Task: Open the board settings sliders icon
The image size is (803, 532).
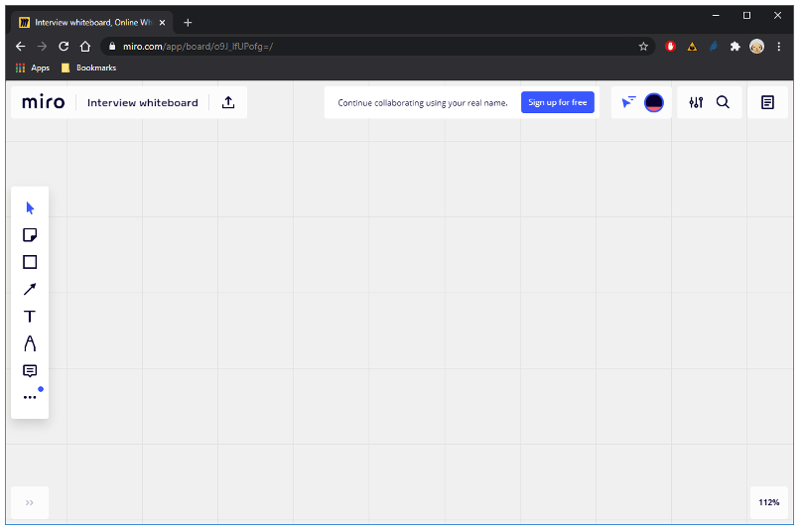Action: (696, 102)
